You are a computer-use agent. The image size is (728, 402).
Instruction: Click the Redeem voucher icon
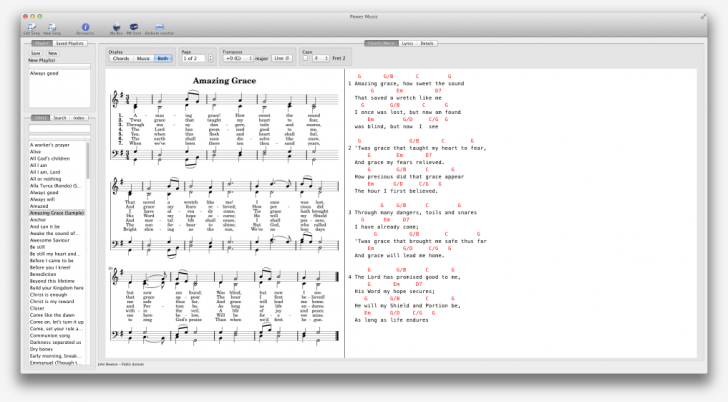pyautogui.click(x=159, y=29)
